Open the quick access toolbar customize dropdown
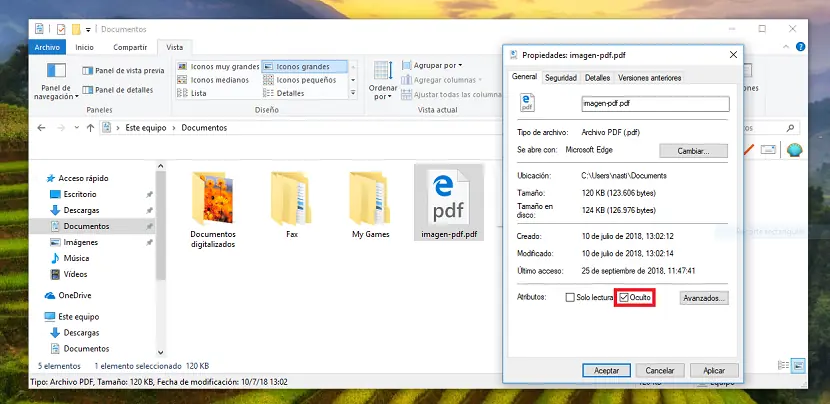Viewport: 830px width, 404px height. (x=88, y=30)
